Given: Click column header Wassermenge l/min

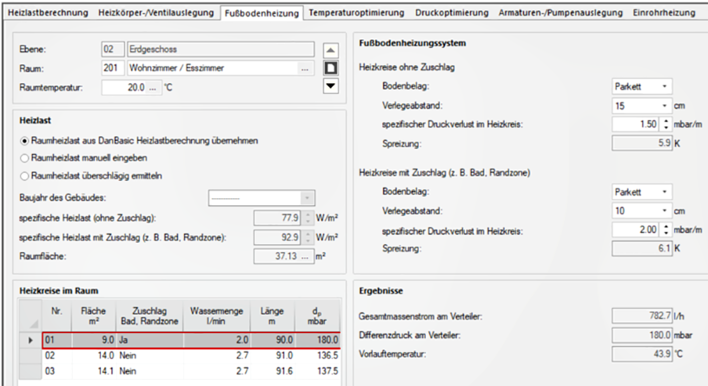Looking at the screenshot, I should pos(217,316).
